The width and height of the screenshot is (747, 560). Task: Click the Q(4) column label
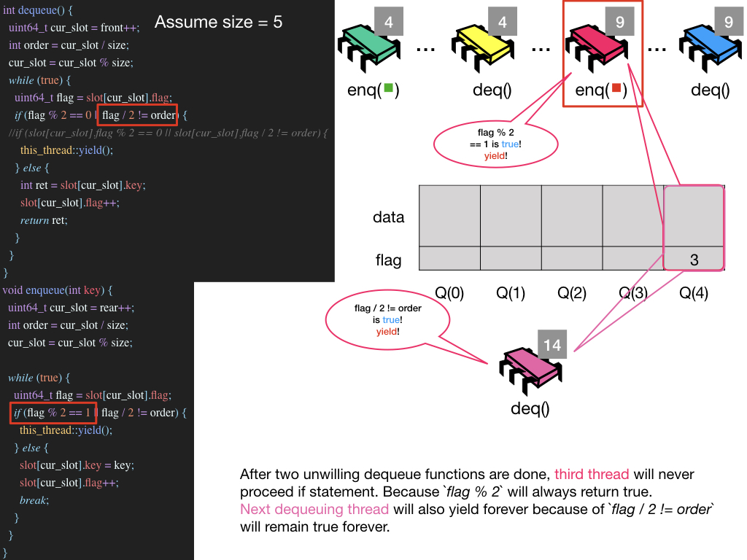pyautogui.click(x=694, y=293)
